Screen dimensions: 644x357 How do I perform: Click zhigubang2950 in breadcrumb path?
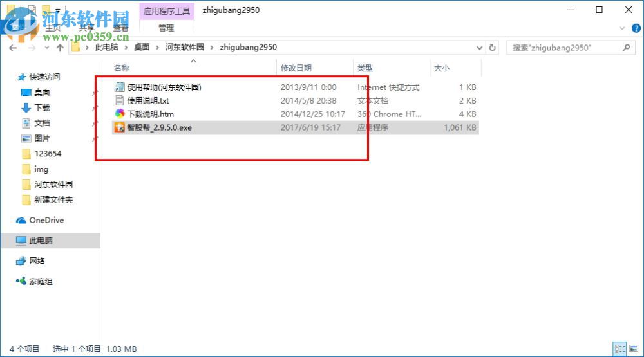click(x=248, y=47)
